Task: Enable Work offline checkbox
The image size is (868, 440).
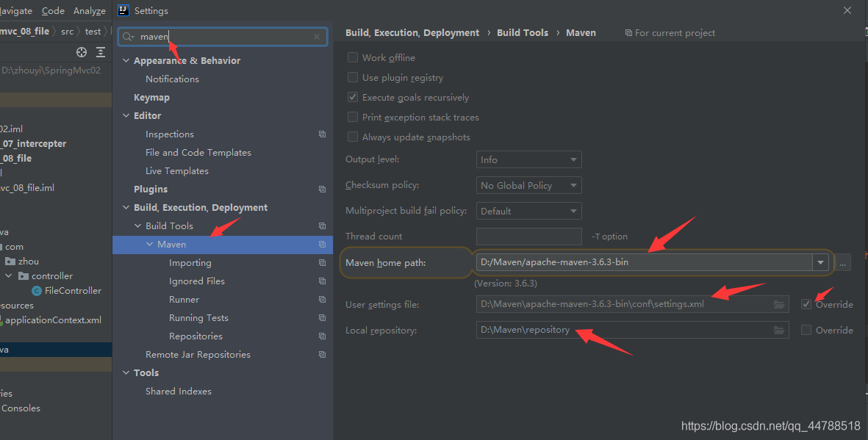Action: tap(353, 57)
